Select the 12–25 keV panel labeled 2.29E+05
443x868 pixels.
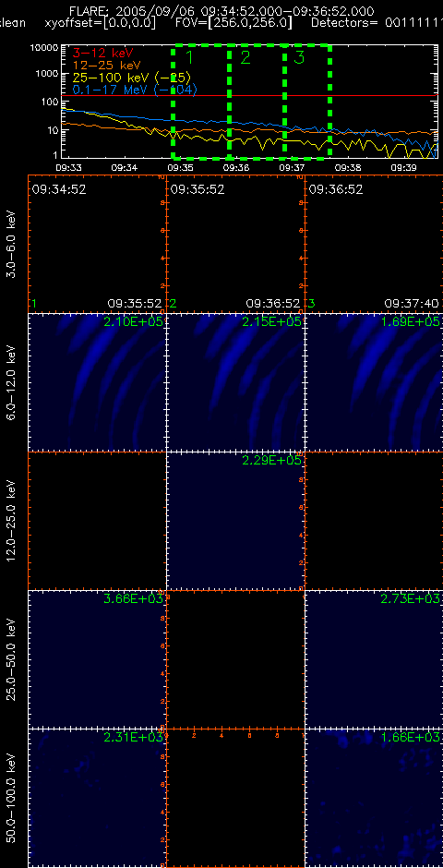click(x=235, y=521)
